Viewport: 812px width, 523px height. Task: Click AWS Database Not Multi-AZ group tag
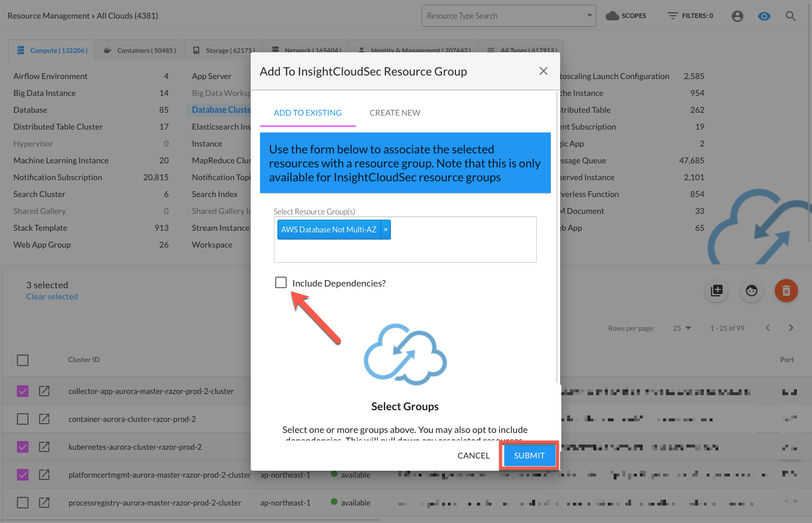329,230
